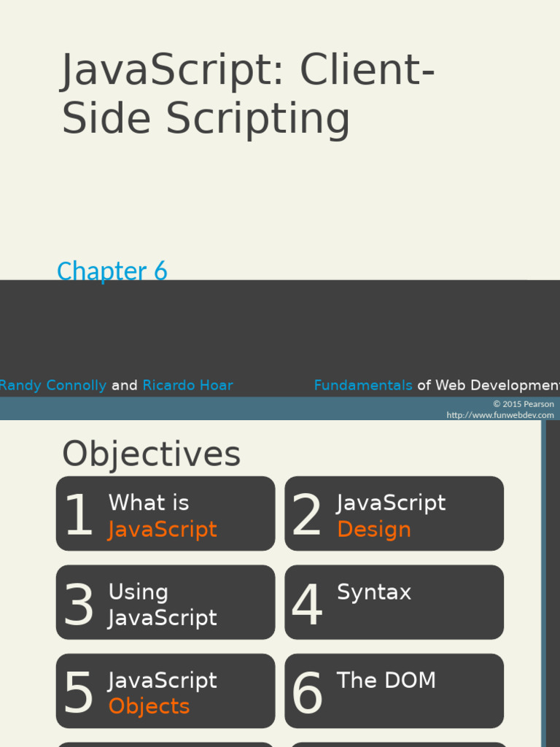
Task: Select the 'JavaScript Design' objective tile
Action: 394,514
